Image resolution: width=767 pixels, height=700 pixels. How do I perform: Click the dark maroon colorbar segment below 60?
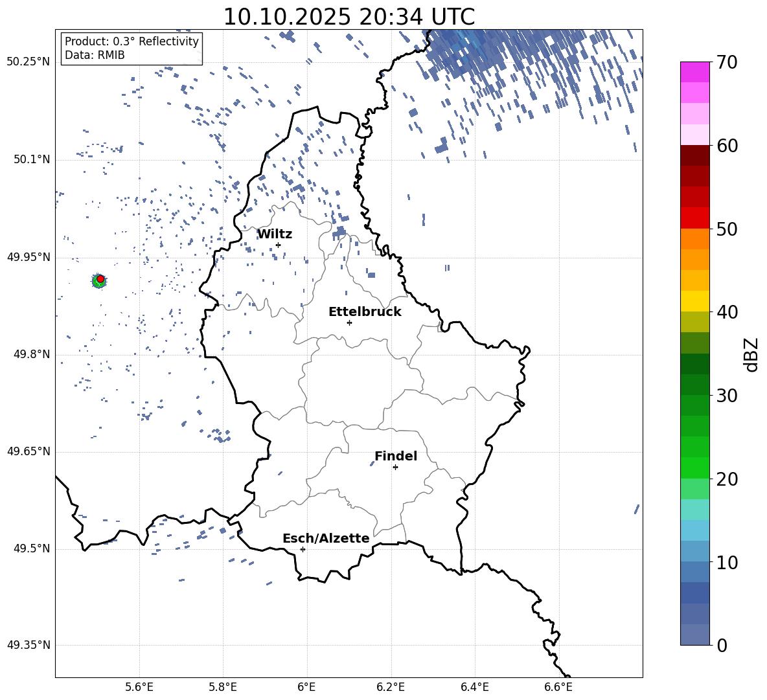coord(694,155)
